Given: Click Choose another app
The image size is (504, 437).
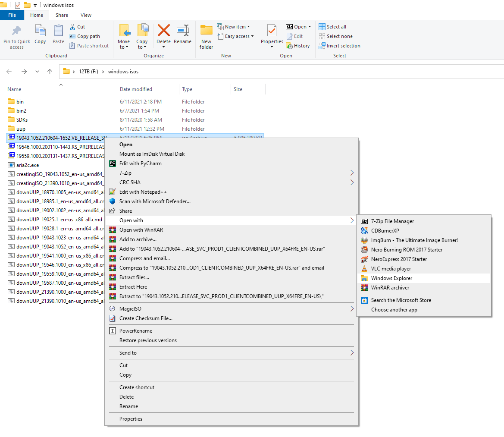Looking at the screenshot, I should click(x=394, y=310).
